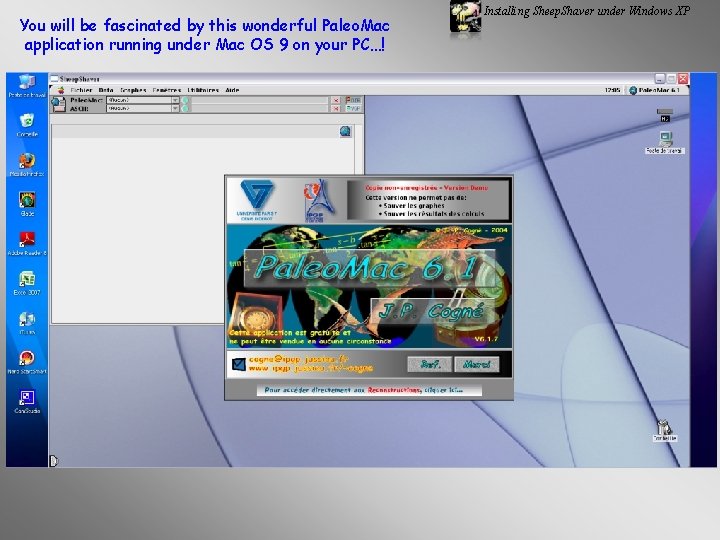Click the www.ipgp.jussieu.fr website link
Image resolution: width=720 pixels, height=540 pixels.
pos(311,368)
